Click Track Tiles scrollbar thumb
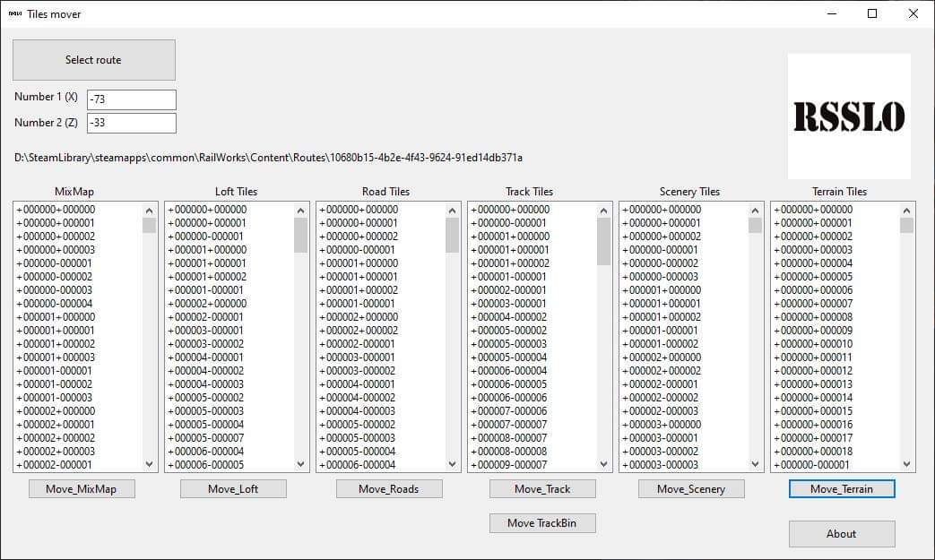This screenshot has width=935, height=560. pyautogui.click(x=603, y=241)
